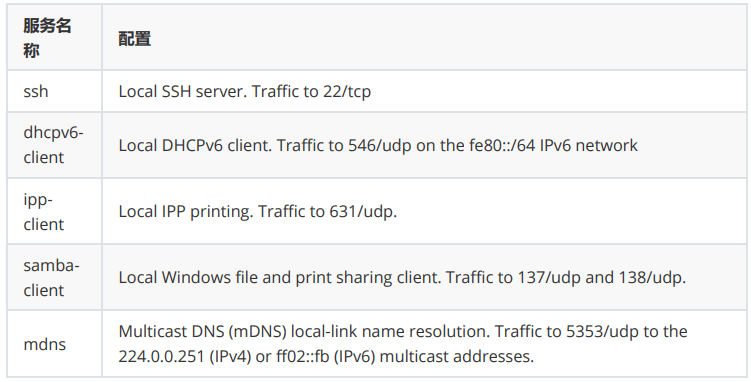This screenshot has width=751, height=382.
Task: Click the 配置 column header
Action: click(x=135, y=39)
